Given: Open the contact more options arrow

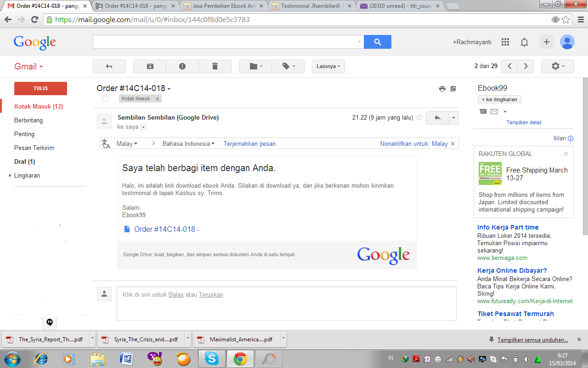Looking at the screenshot, I should [505, 111].
